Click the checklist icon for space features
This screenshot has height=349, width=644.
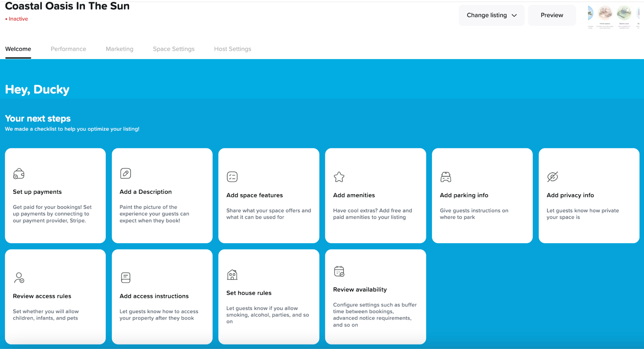(232, 177)
